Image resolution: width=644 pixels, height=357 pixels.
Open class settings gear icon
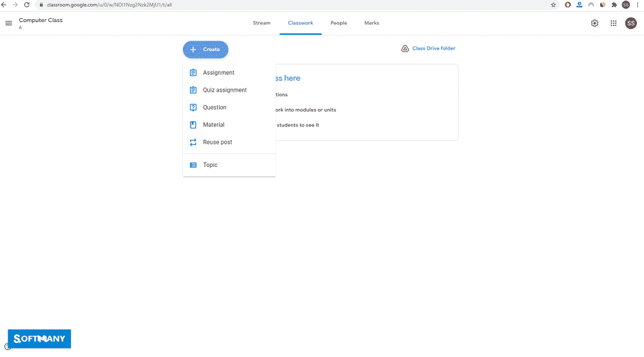pos(594,23)
